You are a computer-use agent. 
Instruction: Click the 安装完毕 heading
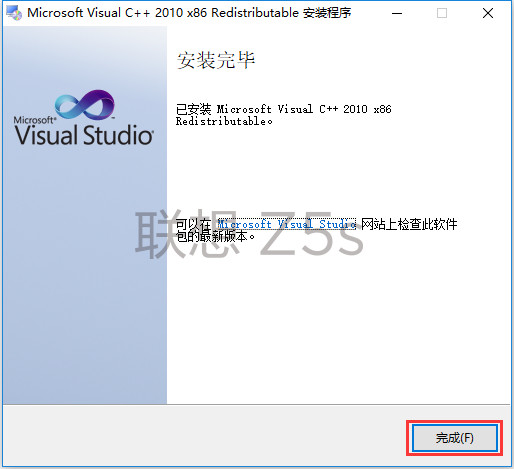(x=216, y=60)
